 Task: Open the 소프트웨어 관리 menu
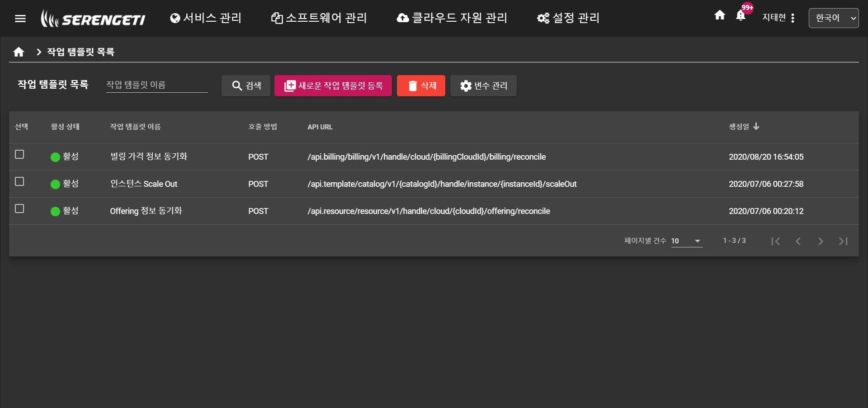[x=319, y=18]
